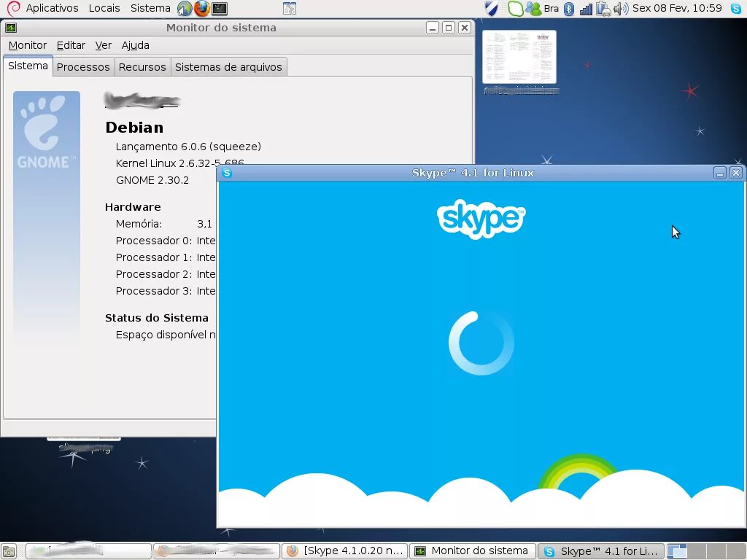Click the second blurred taskbar window button
This screenshot has width=747, height=560.
(x=216, y=551)
